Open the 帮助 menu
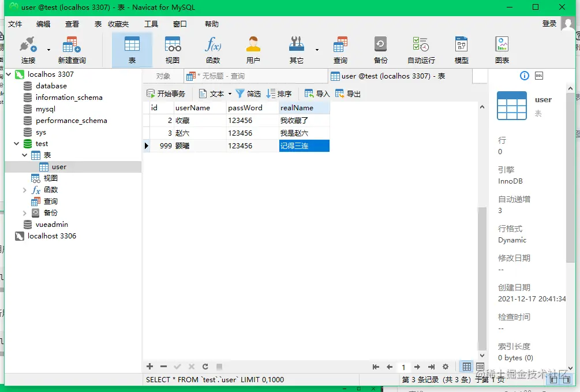Screen dimensions: 580x392 click(212, 24)
